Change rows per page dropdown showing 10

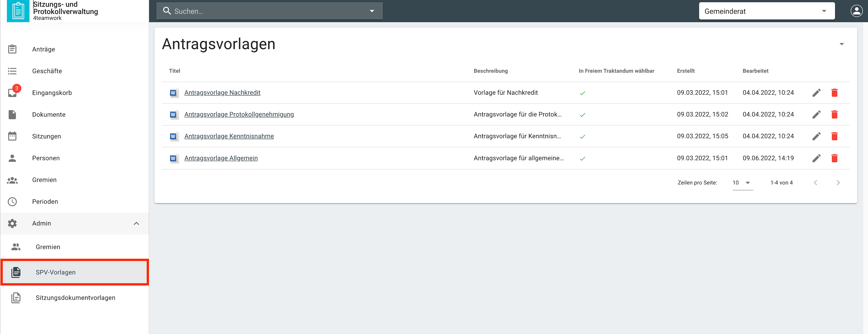point(742,183)
